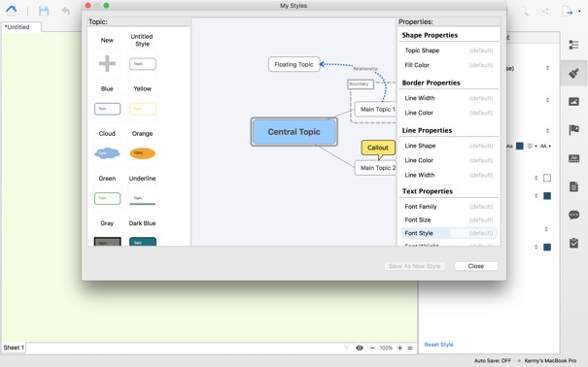Click Save As New Style button

414,266
